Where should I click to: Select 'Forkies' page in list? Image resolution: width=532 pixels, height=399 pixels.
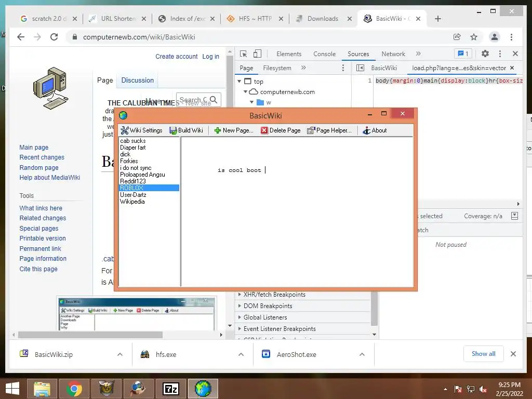click(129, 161)
